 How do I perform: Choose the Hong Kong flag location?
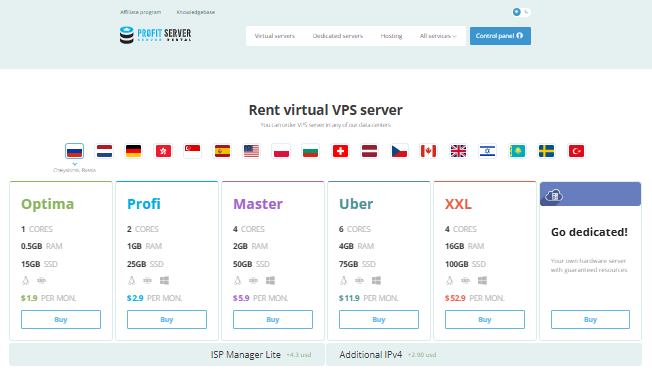pyautogui.click(x=163, y=151)
